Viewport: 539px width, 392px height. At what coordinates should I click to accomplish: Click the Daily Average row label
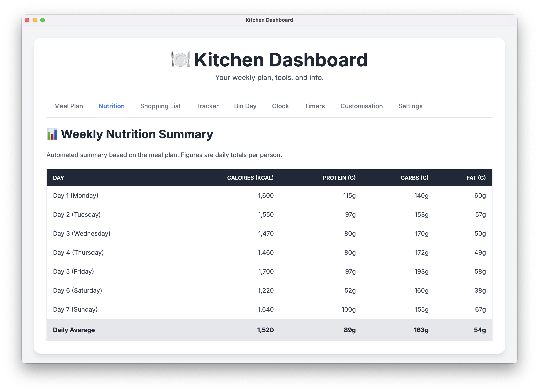pyautogui.click(x=74, y=330)
